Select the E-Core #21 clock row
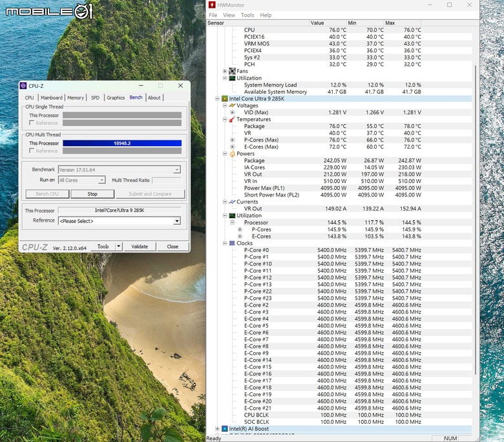Viewport: 504px width, 442px height. [x=339, y=408]
